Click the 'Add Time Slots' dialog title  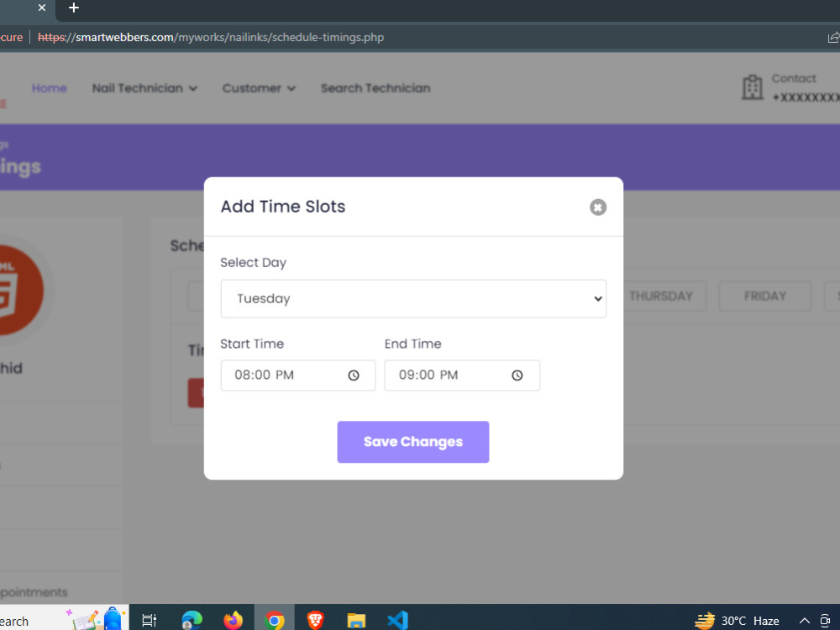point(283,207)
